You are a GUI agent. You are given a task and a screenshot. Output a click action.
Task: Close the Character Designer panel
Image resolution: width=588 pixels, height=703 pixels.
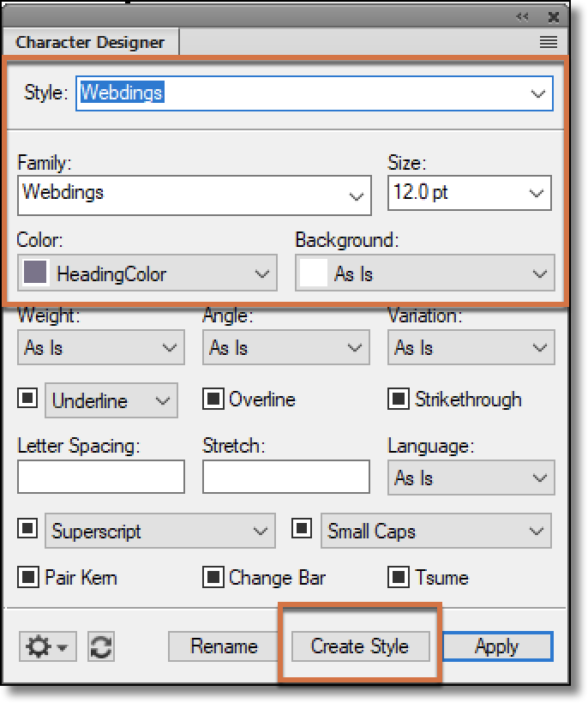click(x=554, y=17)
